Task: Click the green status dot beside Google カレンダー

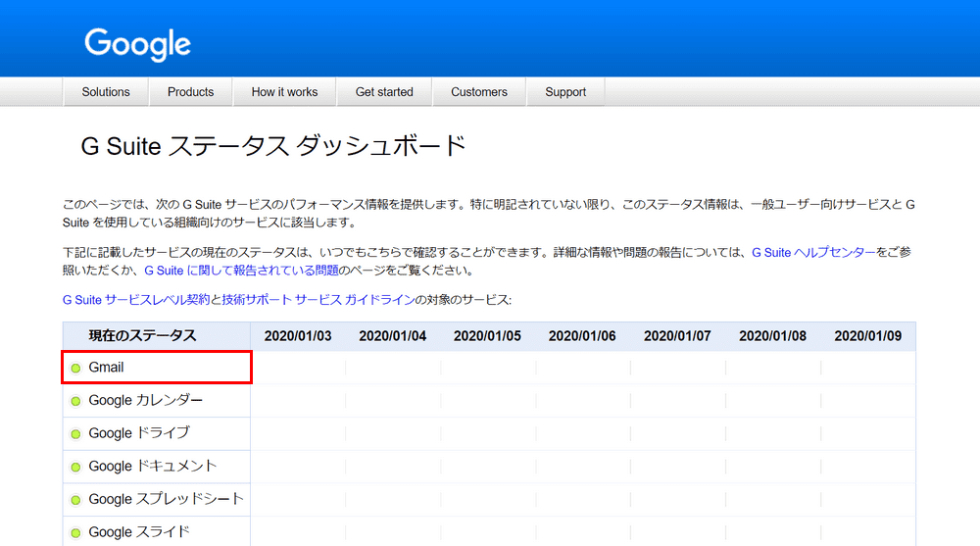Action: [75, 401]
